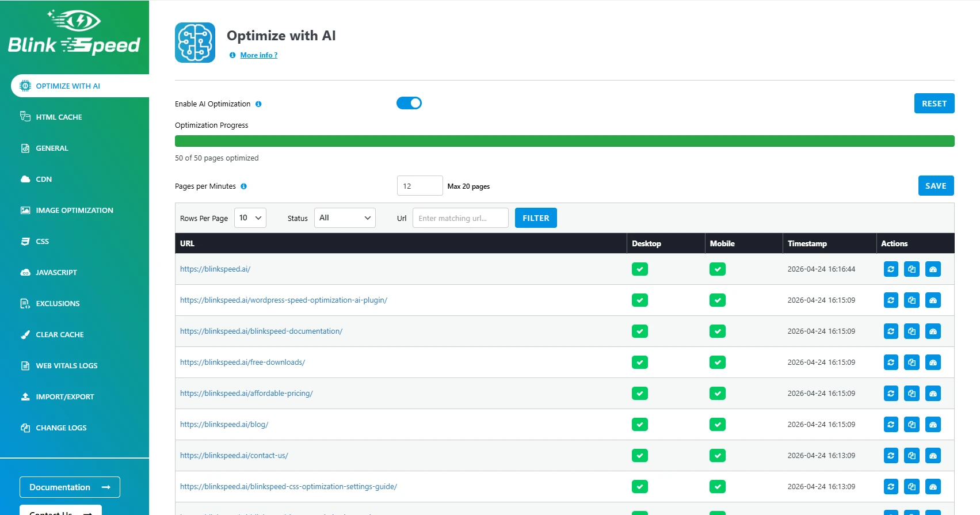980x515 pixels.
Task: Copy icon in css-optimization-settings-guide row
Action: (912, 487)
